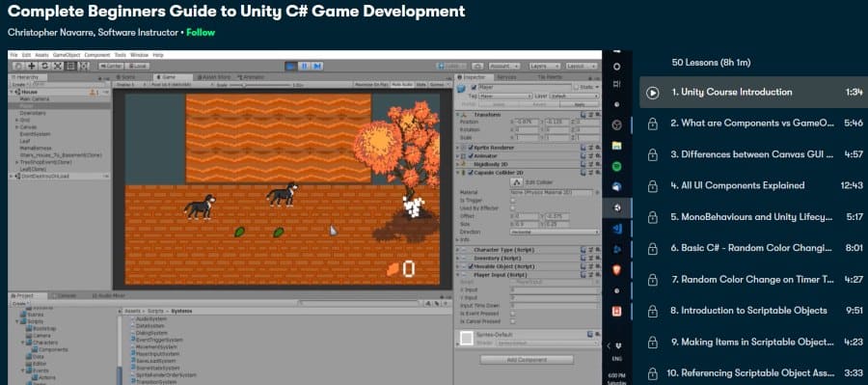Click Edit Collider icon button
Screen dimensions: 868x385
(x=516, y=181)
